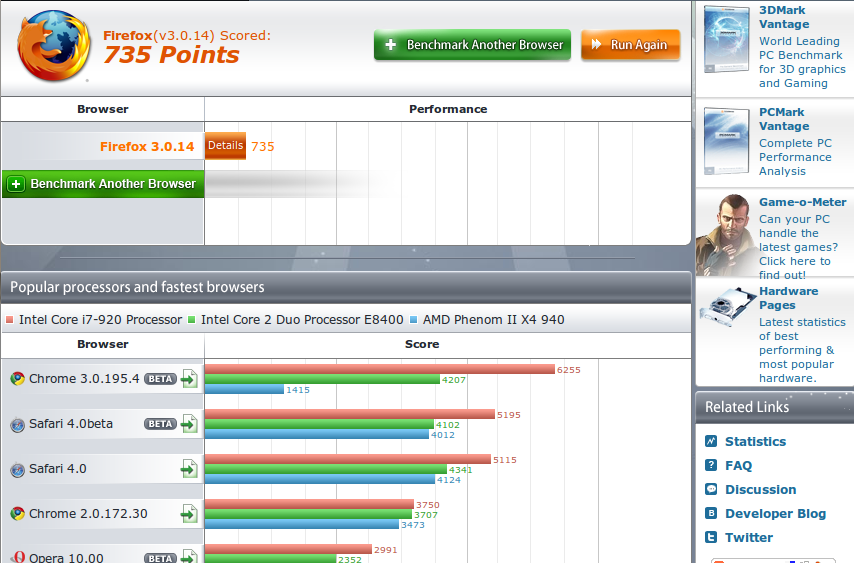Click the Chrome 3.0.195.4 browser label

84,378
